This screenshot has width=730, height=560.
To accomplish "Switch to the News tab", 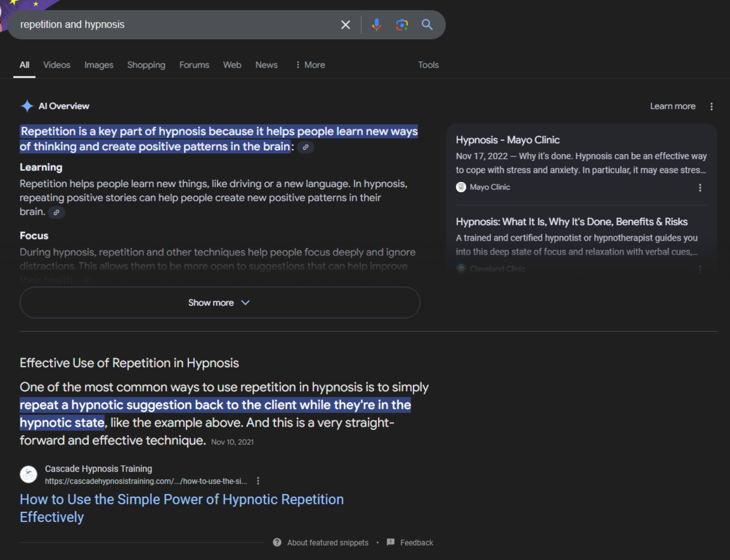I will (267, 65).
